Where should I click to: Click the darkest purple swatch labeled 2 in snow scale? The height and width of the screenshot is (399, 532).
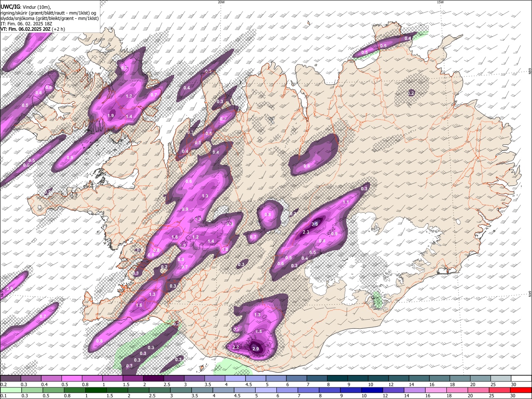click(x=153, y=379)
